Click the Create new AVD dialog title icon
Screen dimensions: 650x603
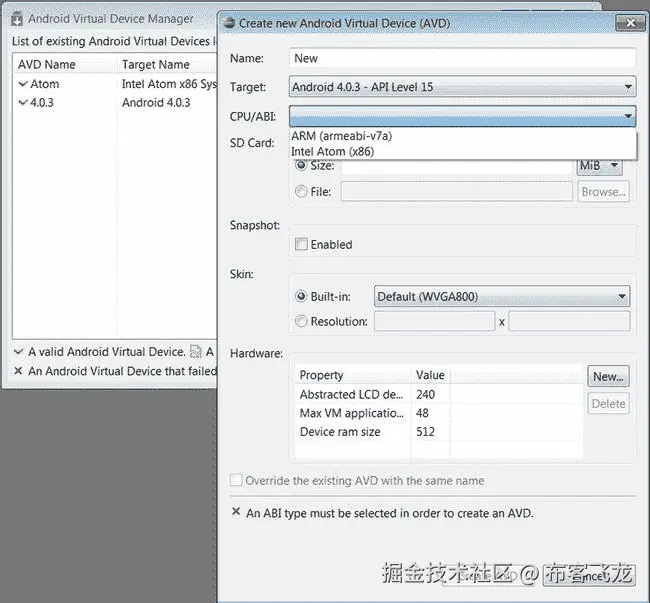point(229,23)
